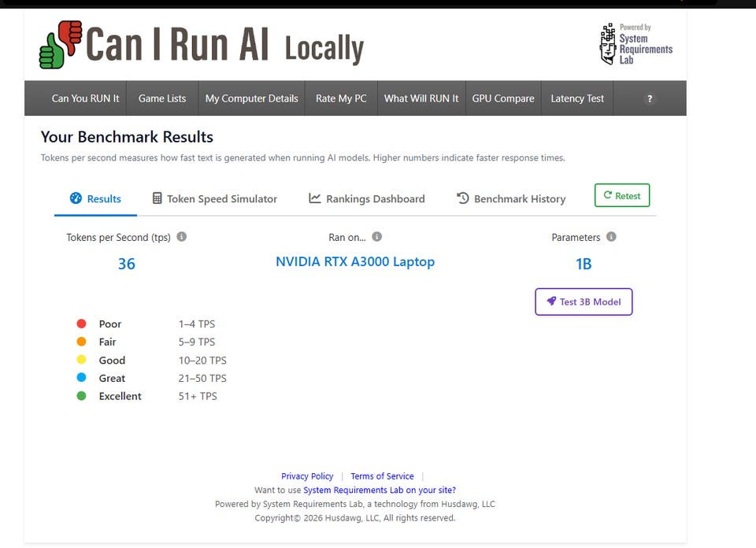
Task: Switch to Rankings Dashboard tab
Action: coord(367,198)
